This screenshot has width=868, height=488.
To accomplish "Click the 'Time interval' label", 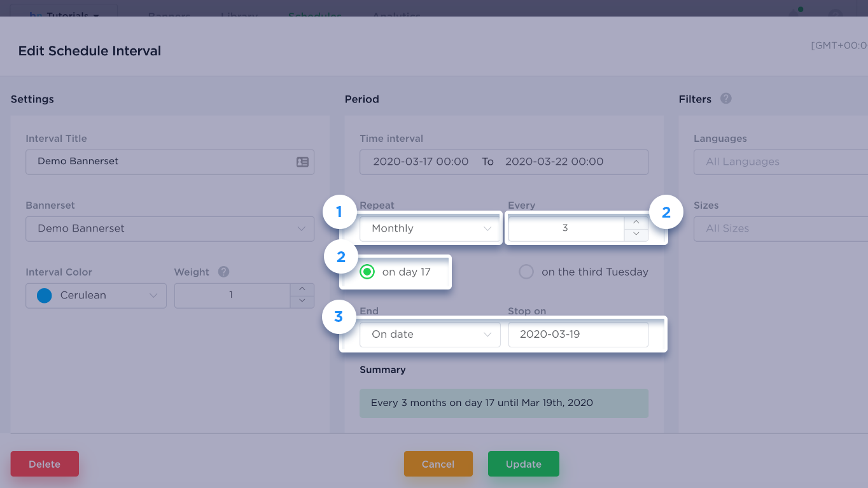I will tap(391, 139).
